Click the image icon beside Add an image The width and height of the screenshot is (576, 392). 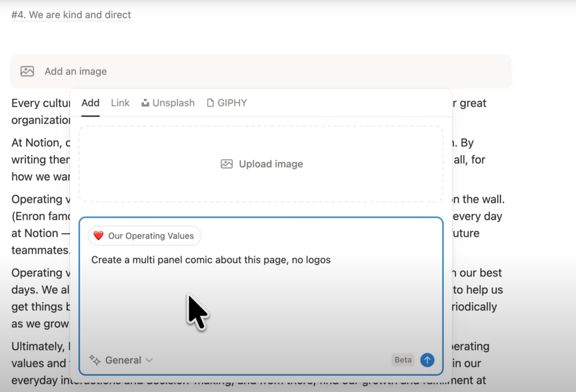(27, 71)
